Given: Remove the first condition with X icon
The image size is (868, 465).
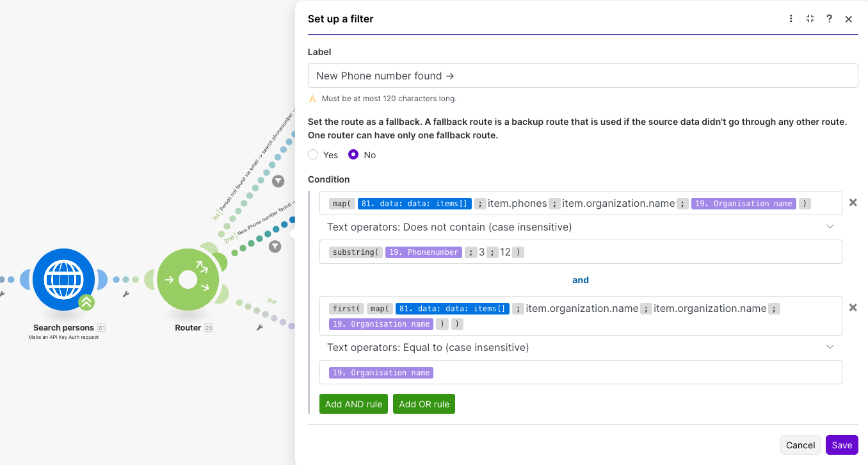Looking at the screenshot, I should [x=853, y=202].
